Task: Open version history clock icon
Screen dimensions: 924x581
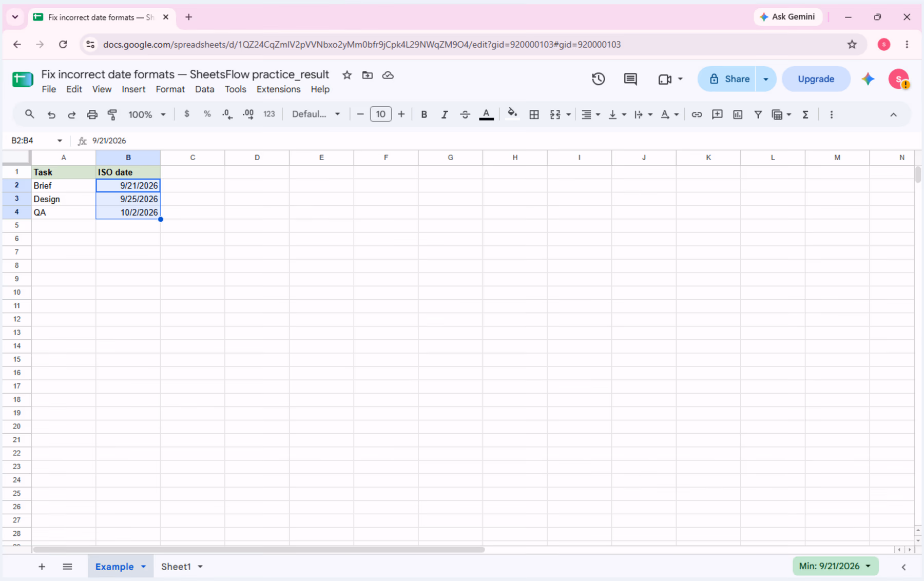Action: 598,79
